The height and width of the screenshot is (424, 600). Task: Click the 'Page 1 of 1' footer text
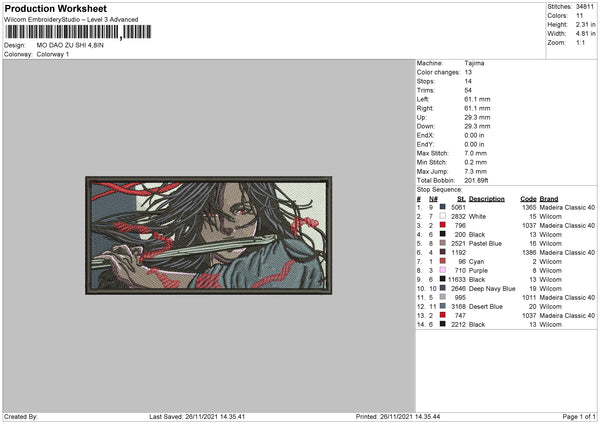tap(579, 417)
